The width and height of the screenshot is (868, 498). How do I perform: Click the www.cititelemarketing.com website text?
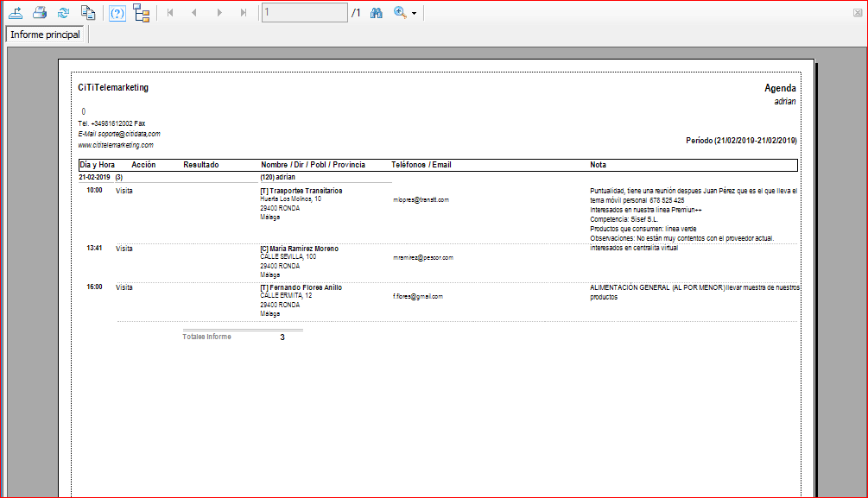point(116,145)
